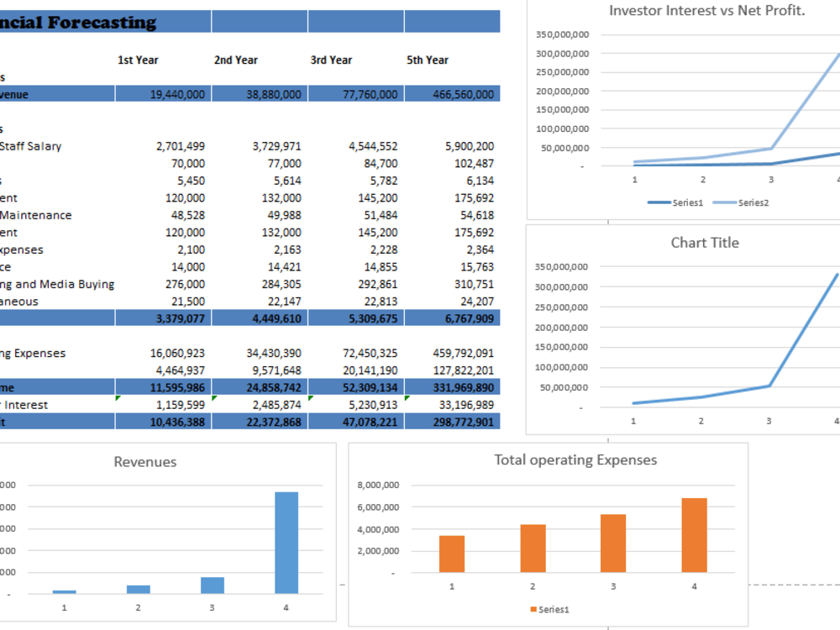Select blue bar 3 in Revenues chart

(213, 585)
